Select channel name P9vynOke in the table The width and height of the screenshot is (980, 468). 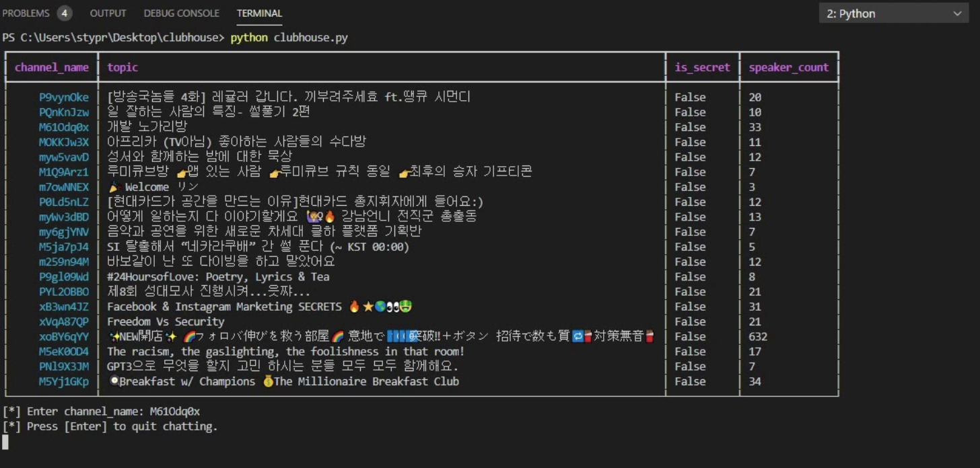(x=64, y=96)
